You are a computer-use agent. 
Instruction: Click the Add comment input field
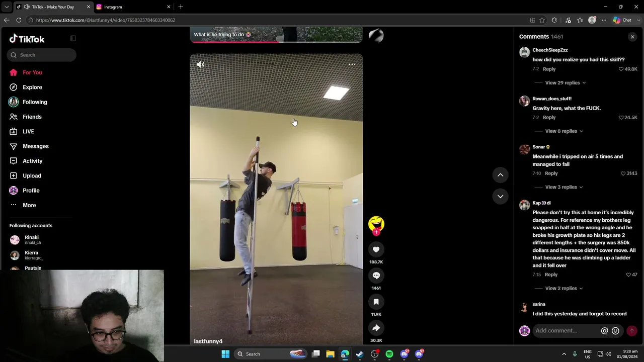tap(567, 331)
